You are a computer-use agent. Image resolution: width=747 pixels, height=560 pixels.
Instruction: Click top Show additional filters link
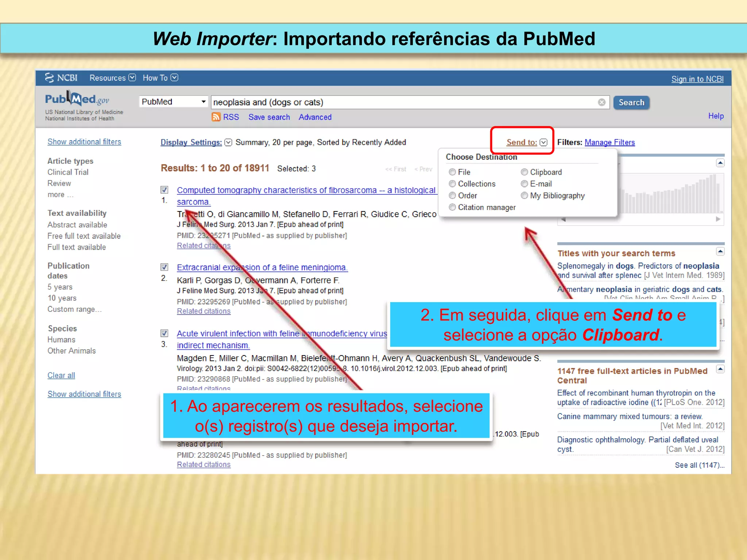84,142
